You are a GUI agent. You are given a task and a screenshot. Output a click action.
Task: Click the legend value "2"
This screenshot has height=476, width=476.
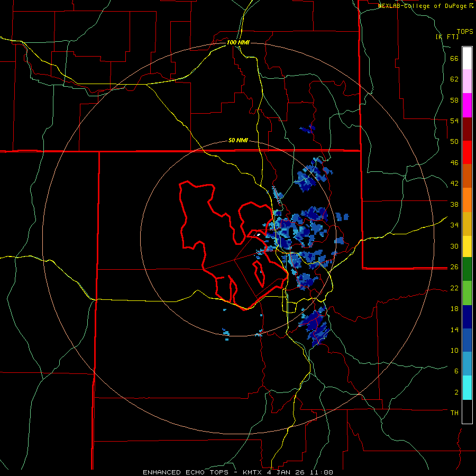click(x=456, y=392)
